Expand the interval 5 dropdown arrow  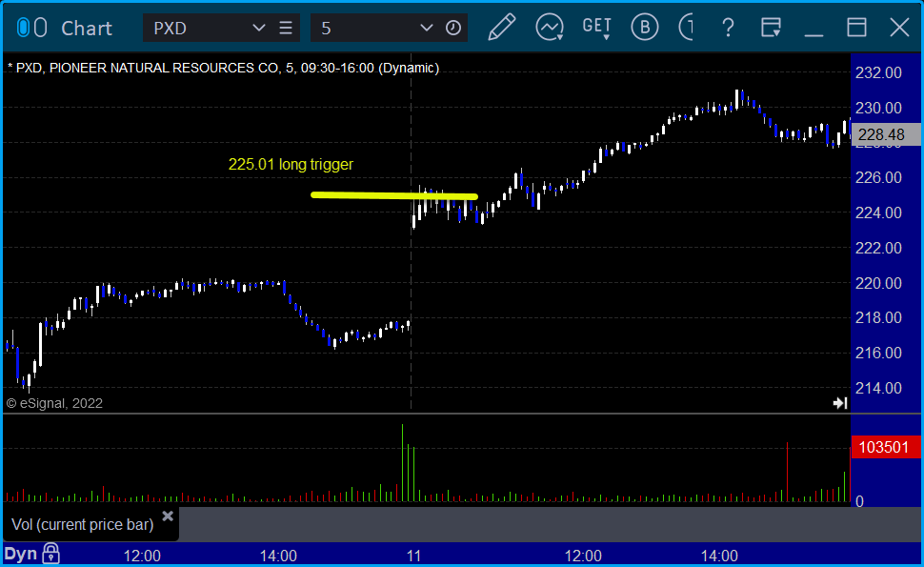pos(427,28)
